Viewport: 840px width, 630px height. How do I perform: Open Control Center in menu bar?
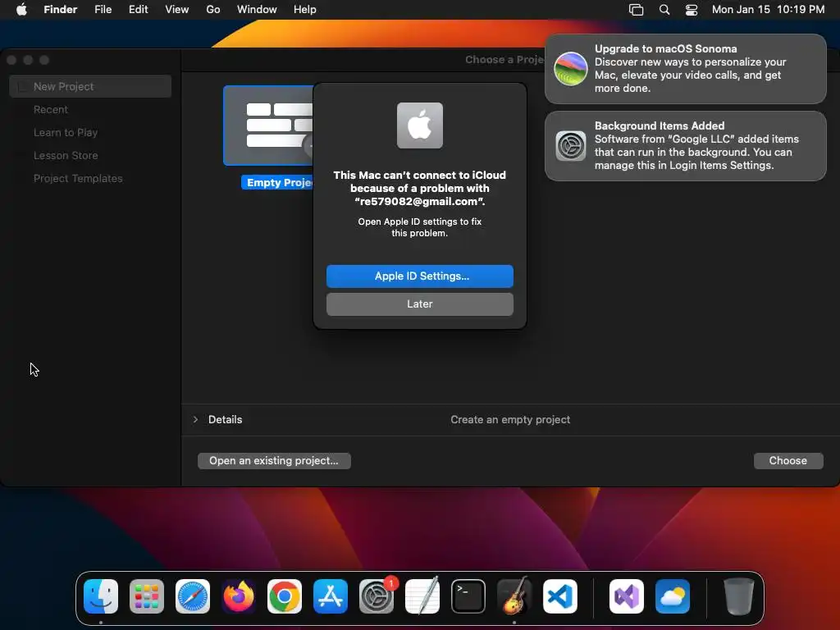point(692,10)
